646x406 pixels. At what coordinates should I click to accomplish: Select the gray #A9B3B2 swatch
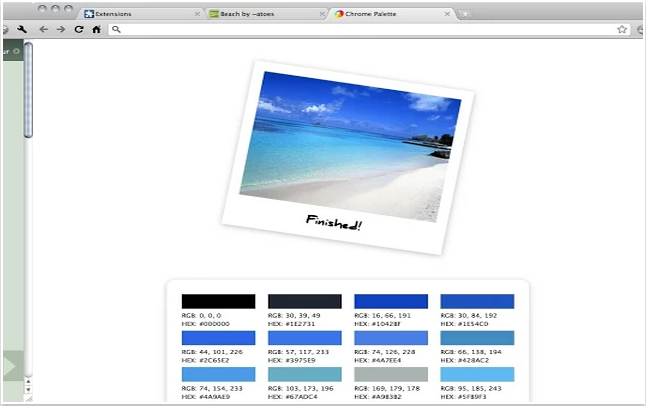(x=391, y=374)
